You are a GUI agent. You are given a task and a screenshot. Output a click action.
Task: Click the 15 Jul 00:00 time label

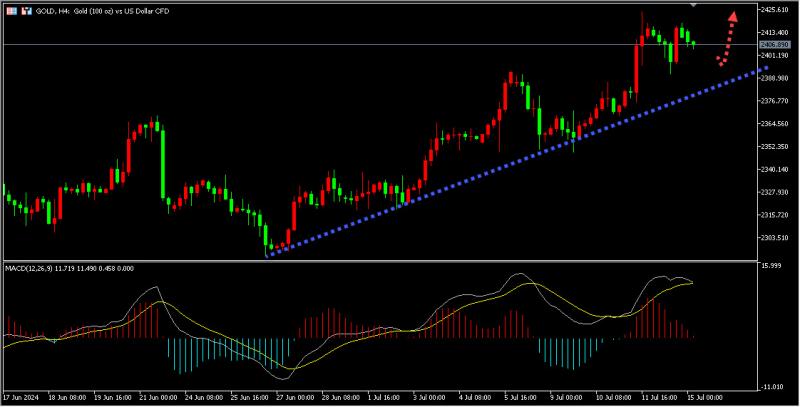705,397
